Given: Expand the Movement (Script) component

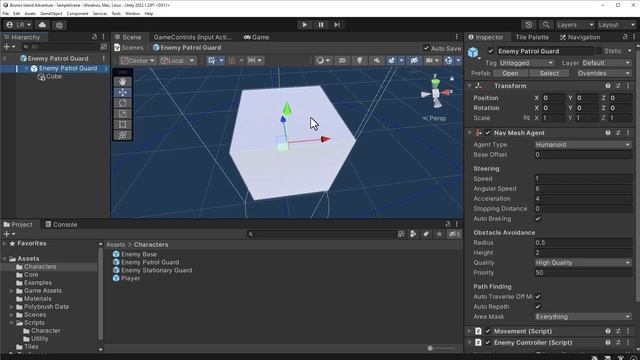Looking at the screenshot, I should click(469, 331).
